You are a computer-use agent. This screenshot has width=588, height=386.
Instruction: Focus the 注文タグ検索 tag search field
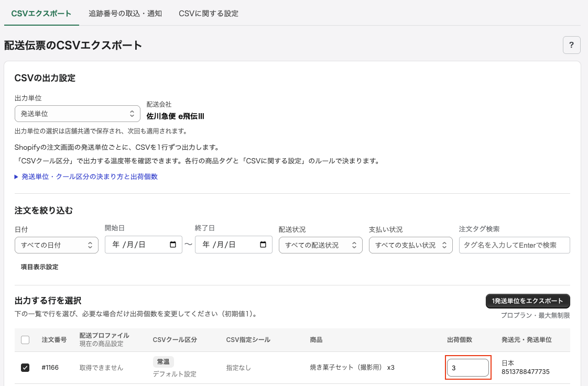click(515, 245)
